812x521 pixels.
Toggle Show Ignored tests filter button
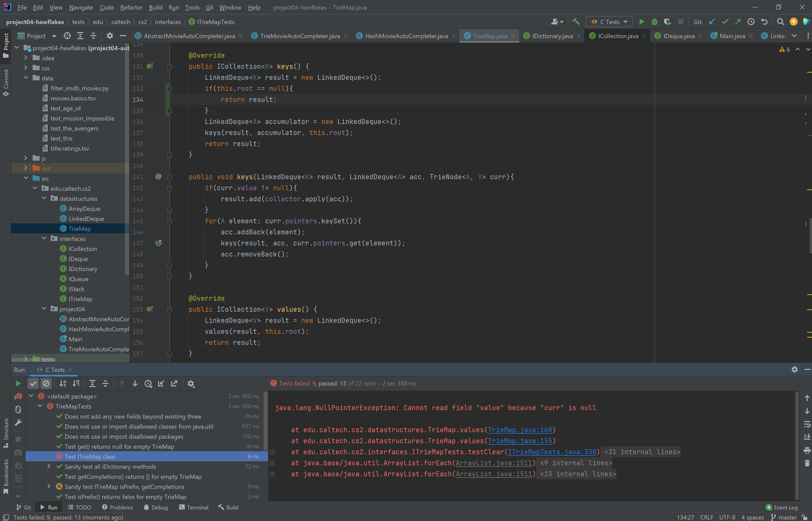pyautogui.click(x=46, y=384)
